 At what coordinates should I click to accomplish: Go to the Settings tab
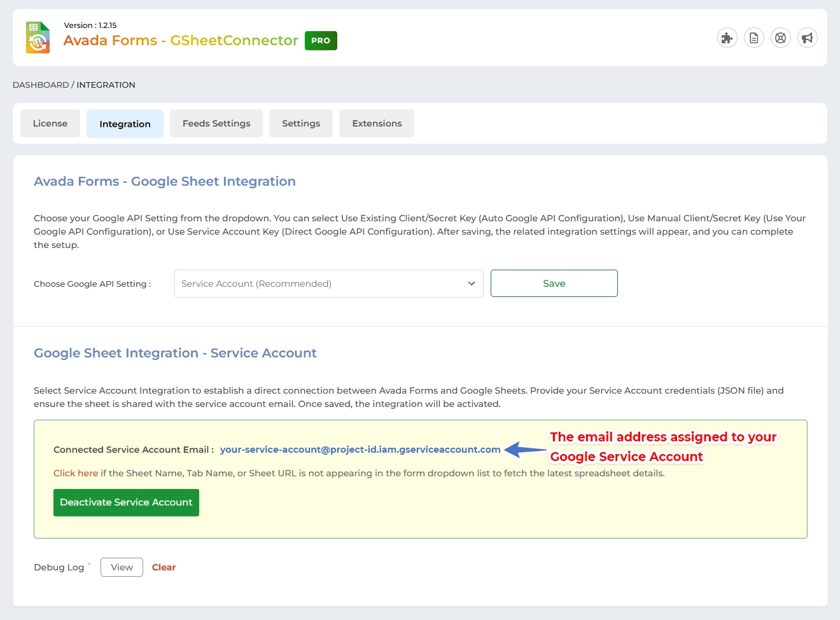tap(301, 123)
